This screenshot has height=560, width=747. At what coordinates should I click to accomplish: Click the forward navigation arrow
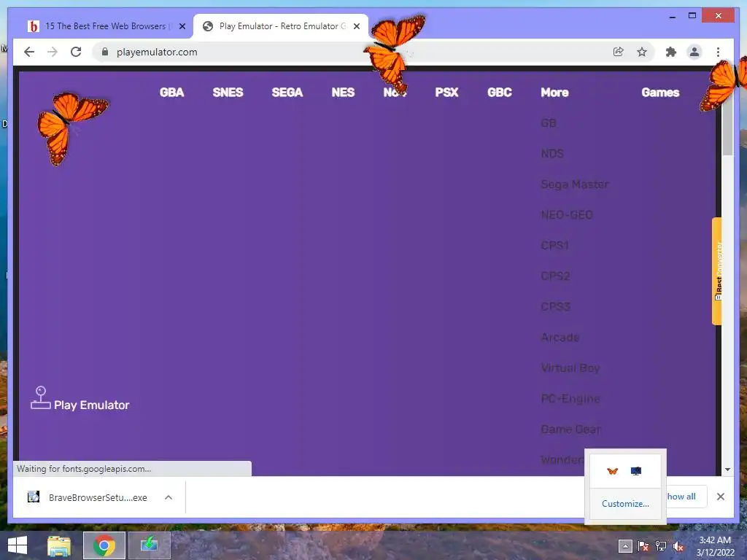pos(53,52)
